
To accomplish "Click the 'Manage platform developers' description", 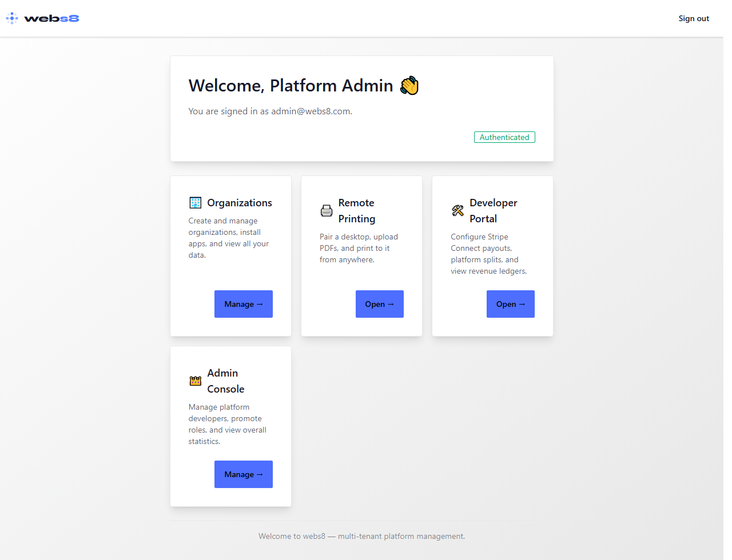I will [x=228, y=424].
